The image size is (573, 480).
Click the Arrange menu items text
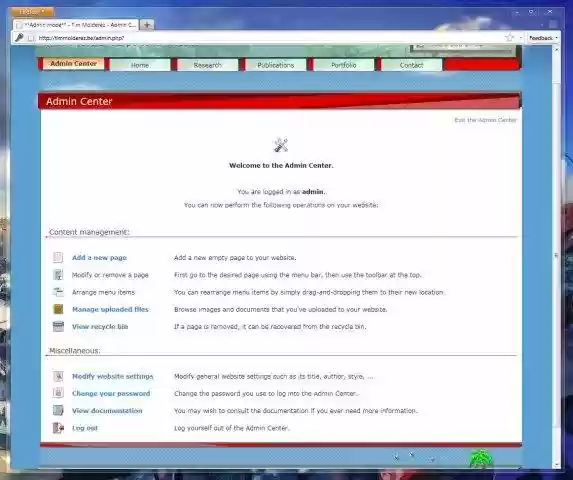point(103,292)
